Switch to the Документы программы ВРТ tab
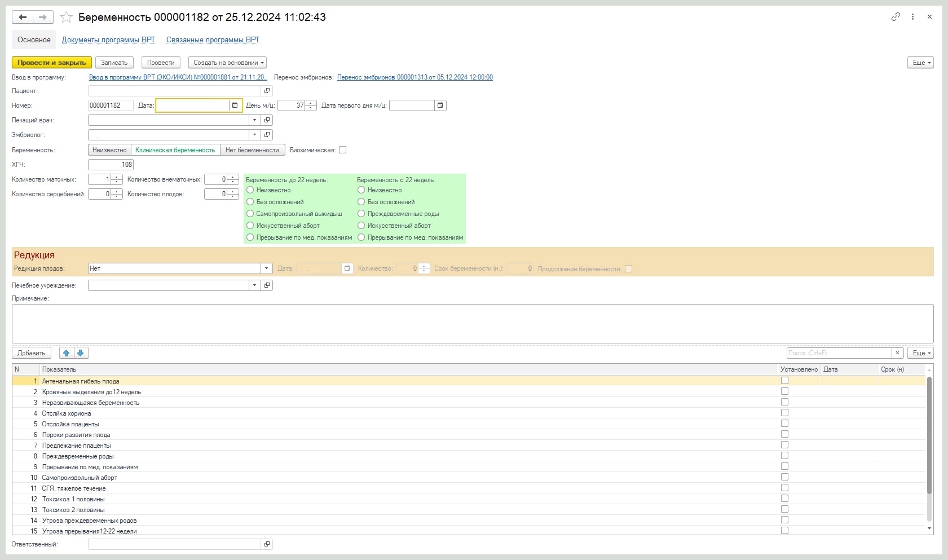This screenshot has width=948, height=560. (108, 39)
